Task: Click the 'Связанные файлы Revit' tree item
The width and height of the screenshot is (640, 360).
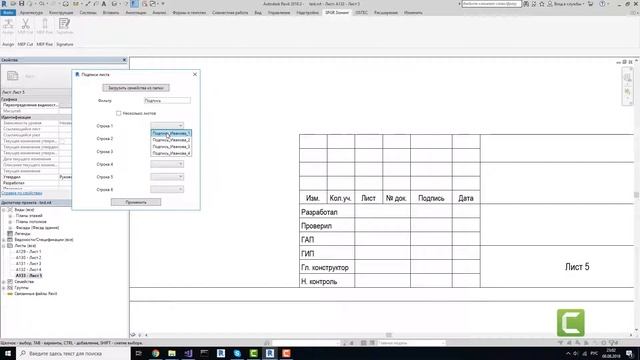Action: coord(36,293)
